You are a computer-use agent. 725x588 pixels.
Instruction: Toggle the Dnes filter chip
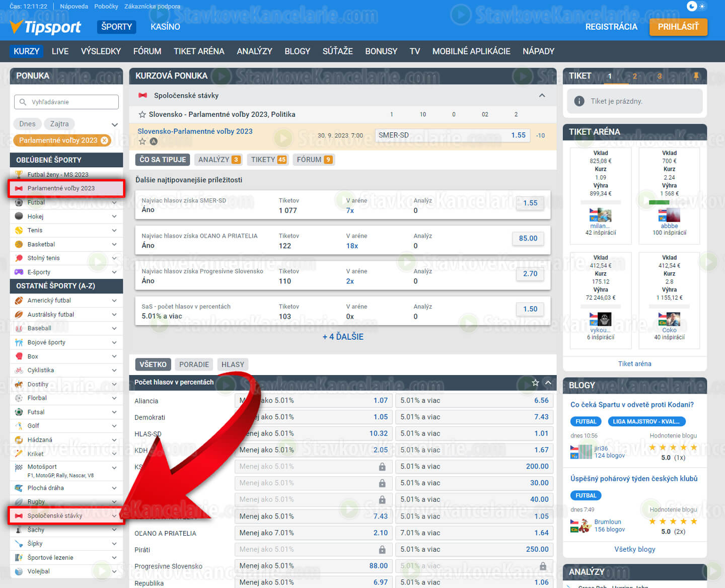pyautogui.click(x=28, y=124)
